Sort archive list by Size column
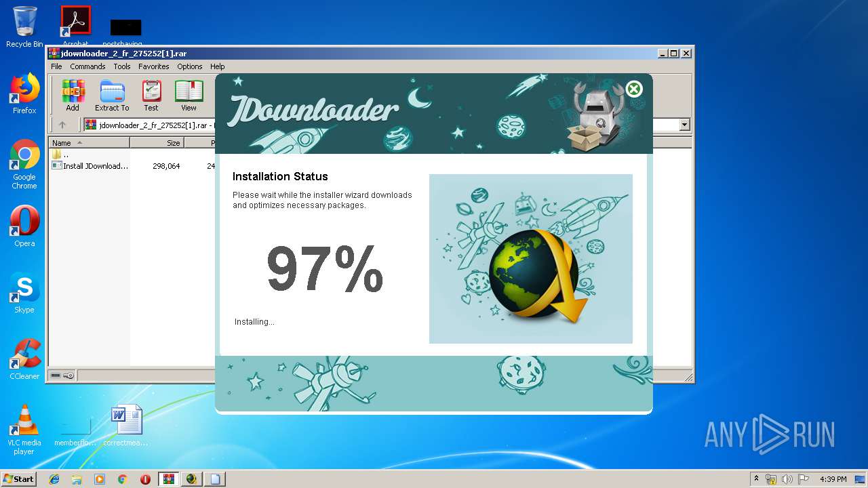This screenshot has height=488, width=868. (x=157, y=143)
